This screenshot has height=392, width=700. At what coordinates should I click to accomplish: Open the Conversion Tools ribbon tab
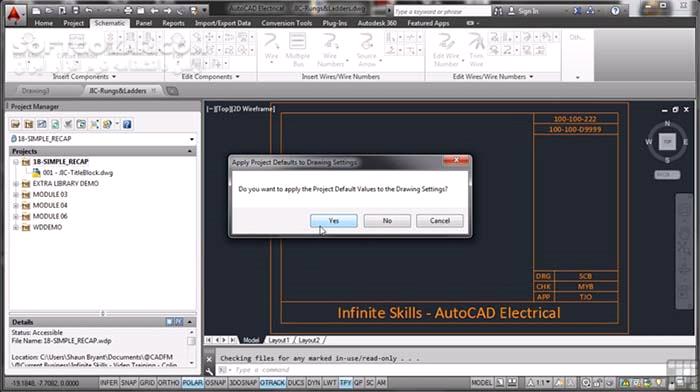tap(287, 23)
